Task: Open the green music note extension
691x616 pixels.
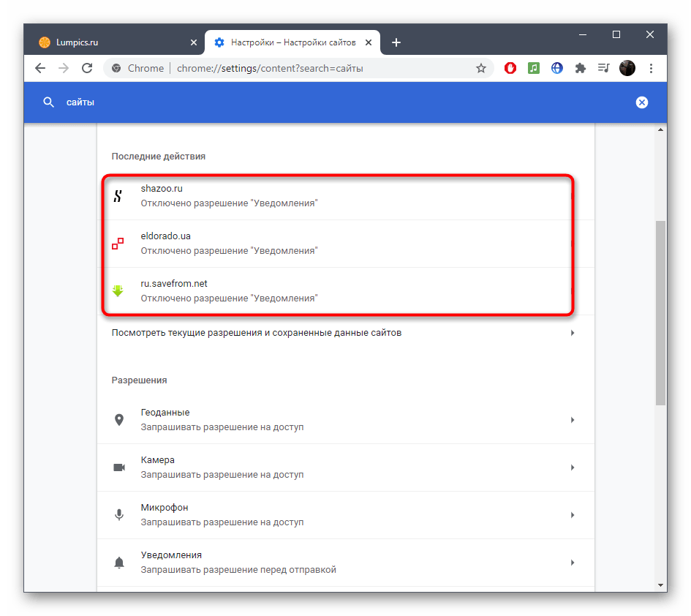Action: 533,68
